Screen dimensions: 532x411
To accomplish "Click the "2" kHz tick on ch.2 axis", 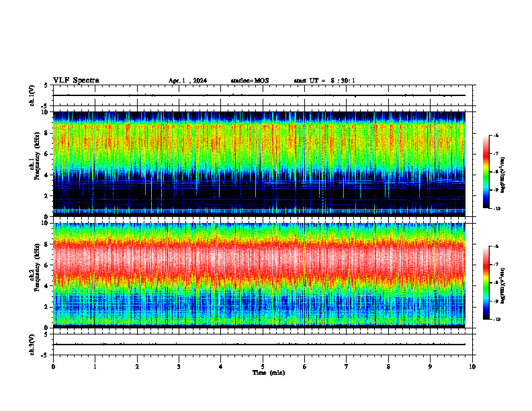I will click(47, 307).
